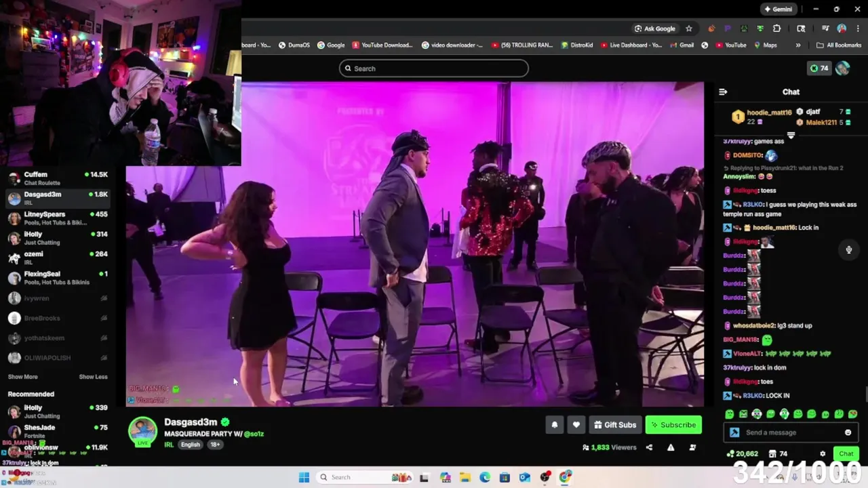Screen dimensions: 868x488
Task: Open the profile avatar menu at top right
Action: (x=843, y=68)
